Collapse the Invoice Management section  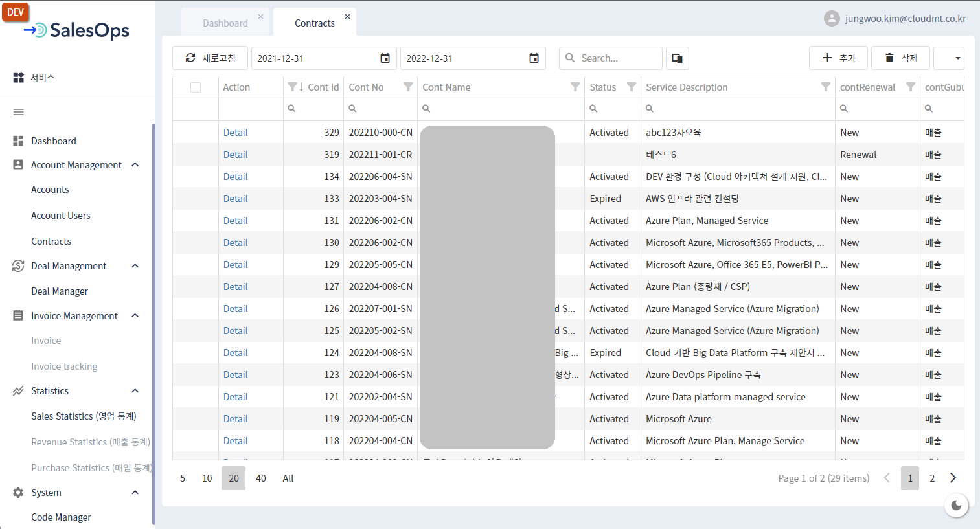pos(135,315)
